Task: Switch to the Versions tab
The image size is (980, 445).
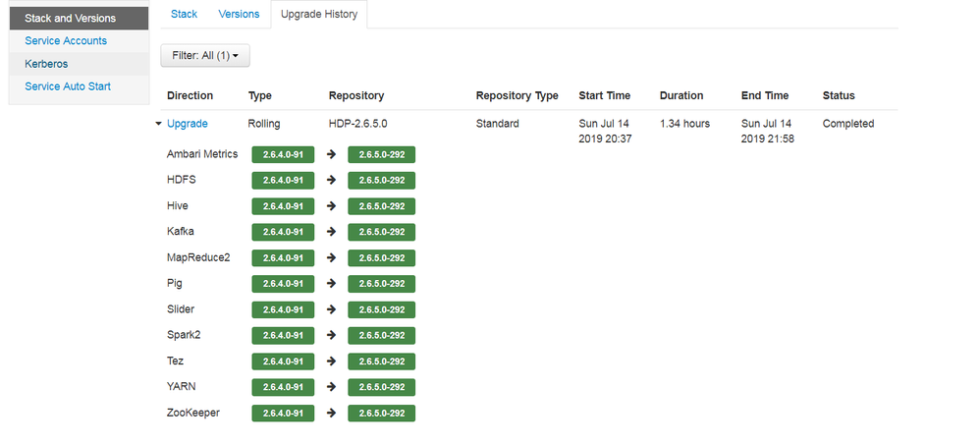Action: click(x=239, y=14)
